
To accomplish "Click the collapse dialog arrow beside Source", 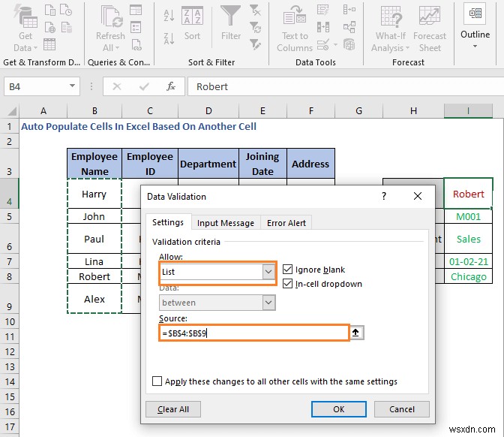I will tap(356, 333).
